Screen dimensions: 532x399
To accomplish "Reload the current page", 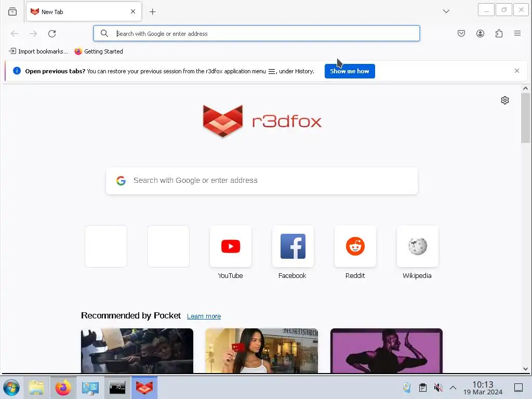I will point(52,34).
